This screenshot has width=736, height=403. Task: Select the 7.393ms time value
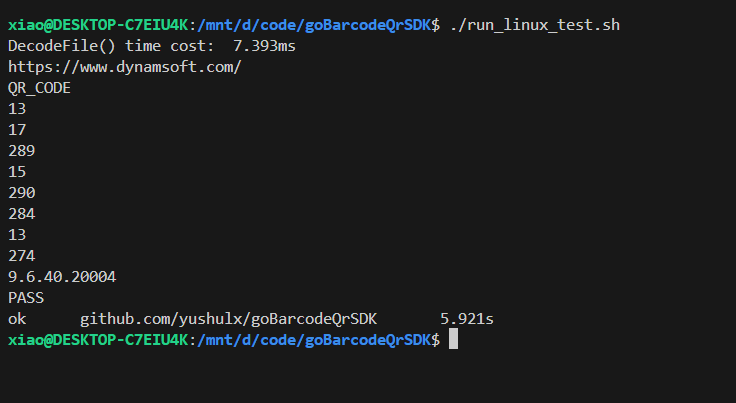click(263, 46)
